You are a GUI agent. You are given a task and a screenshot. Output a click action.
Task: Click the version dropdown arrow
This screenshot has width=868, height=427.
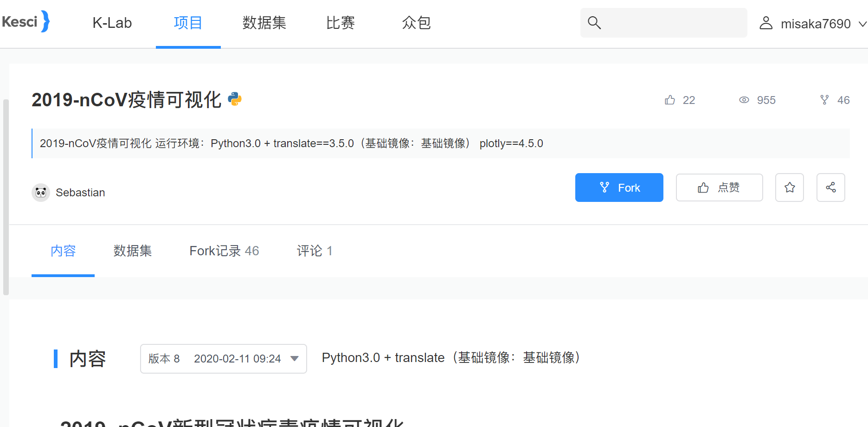(x=294, y=358)
